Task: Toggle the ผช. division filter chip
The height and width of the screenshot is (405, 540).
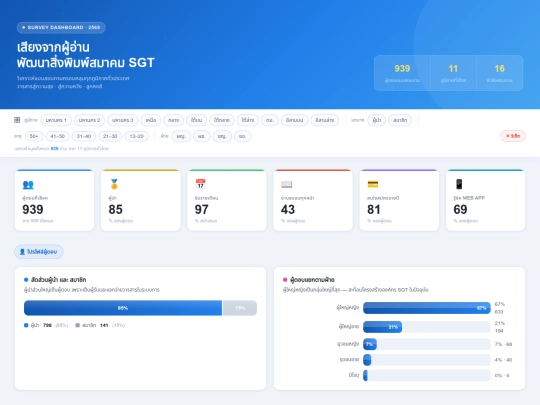Action: (x=201, y=136)
